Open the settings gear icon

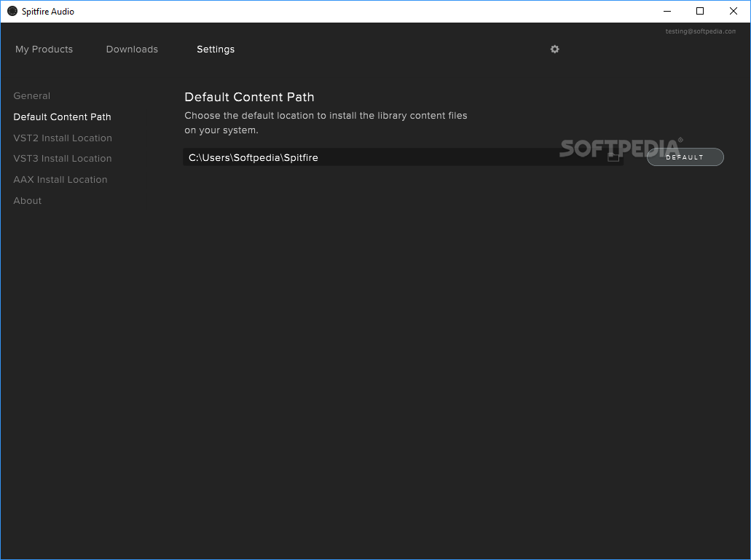(554, 49)
